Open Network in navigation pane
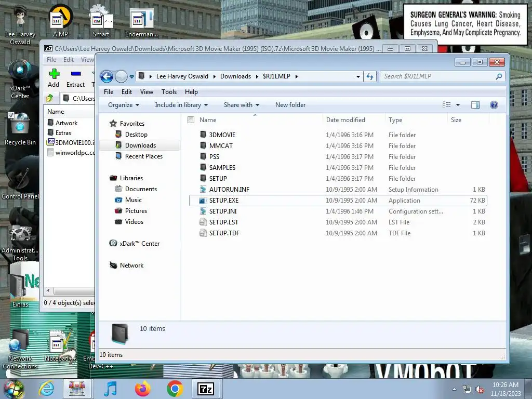The width and height of the screenshot is (532, 399). (x=131, y=265)
